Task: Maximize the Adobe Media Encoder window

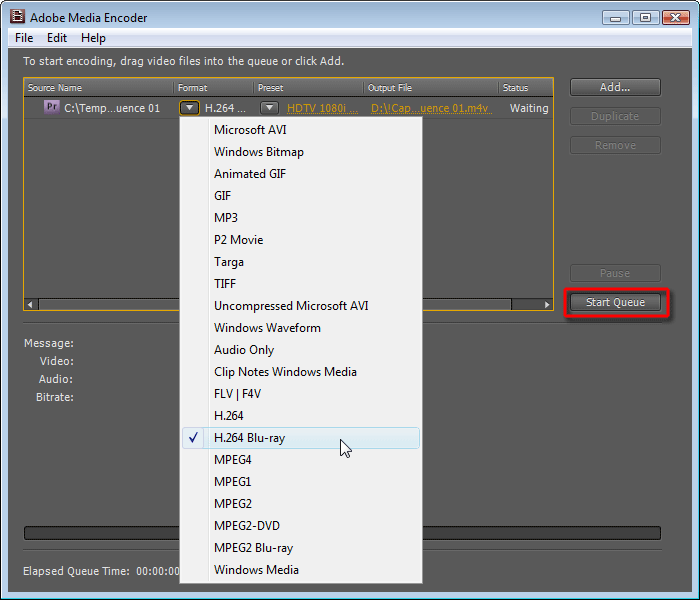Action: coord(646,17)
